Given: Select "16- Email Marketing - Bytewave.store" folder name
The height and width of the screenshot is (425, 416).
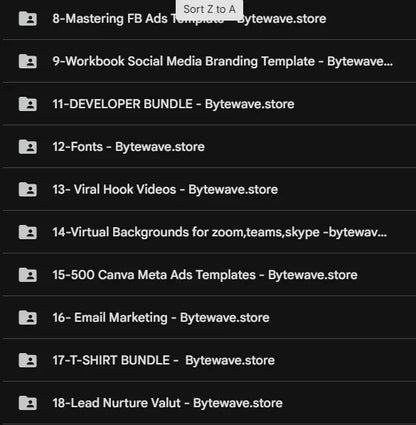Looking at the screenshot, I should click(x=161, y=317).
